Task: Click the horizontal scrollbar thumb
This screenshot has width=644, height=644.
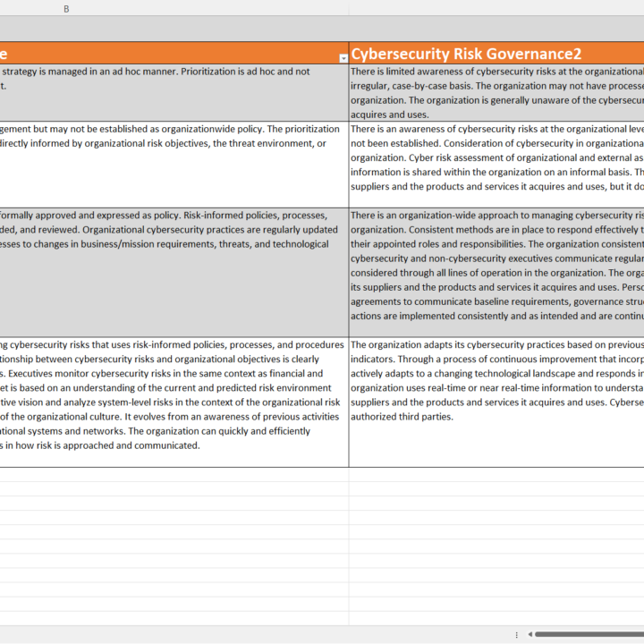Action: (589, 634)
